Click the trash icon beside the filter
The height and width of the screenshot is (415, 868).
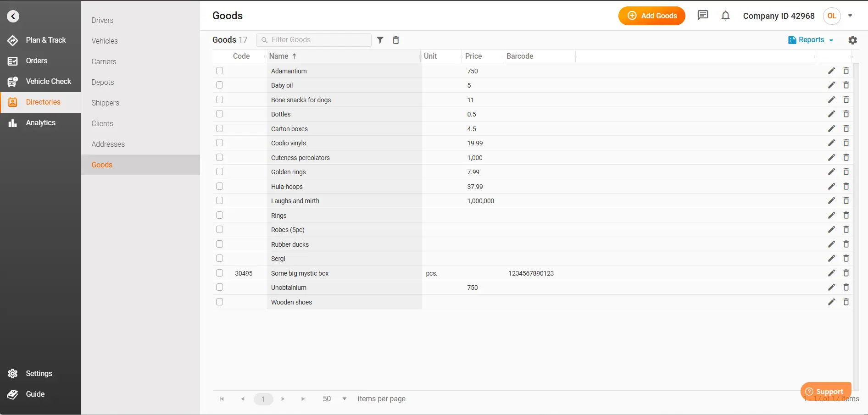[395, 40]
